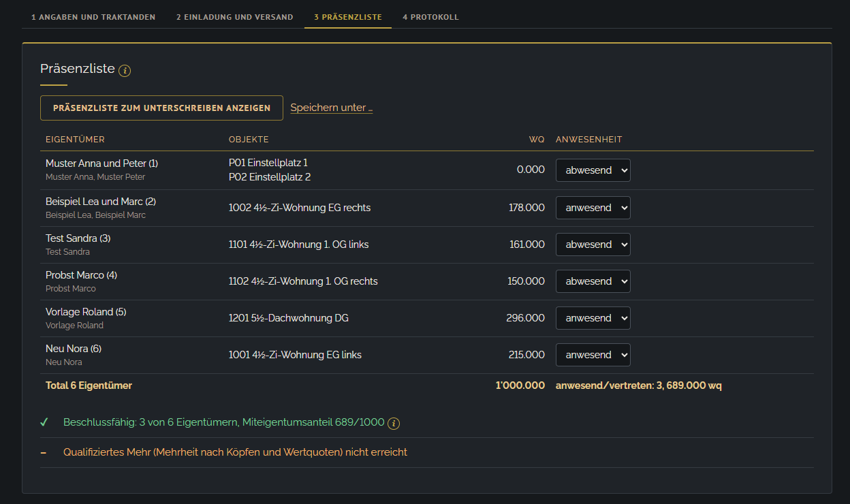The height and width of the screenshot is (504, 850).
Task: Select owner name Probst Marco (4)
Action: 81,275
